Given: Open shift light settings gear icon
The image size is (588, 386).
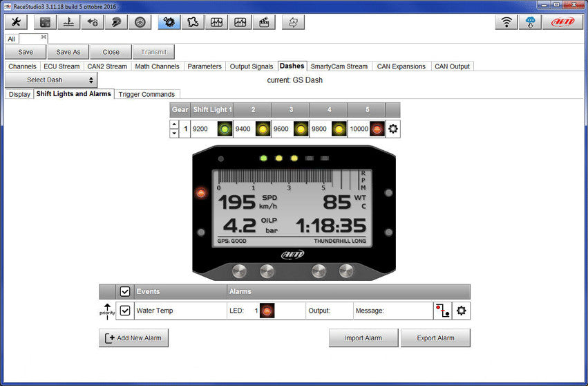Looking at the screenshot, I should [392, 129].
